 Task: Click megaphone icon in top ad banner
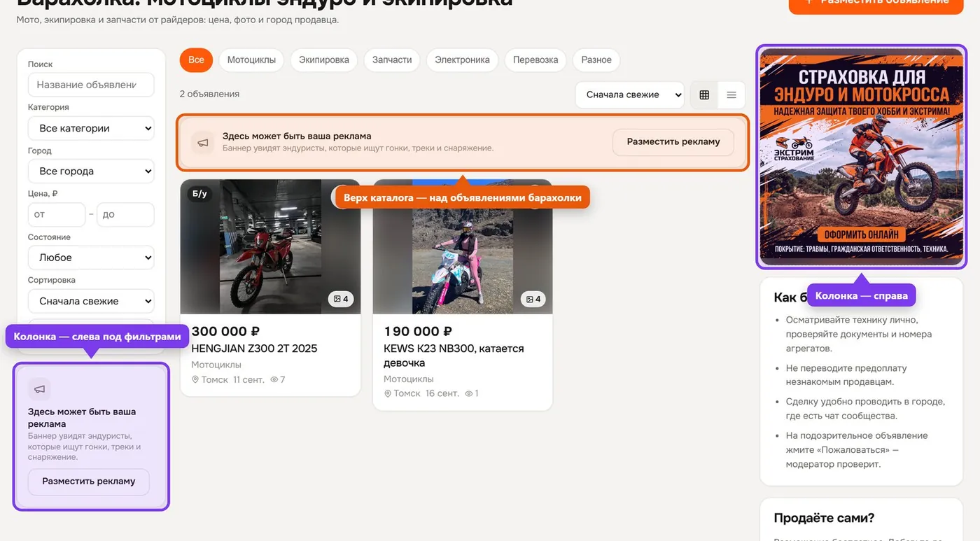pyautogui.click(x=203, y=142)
